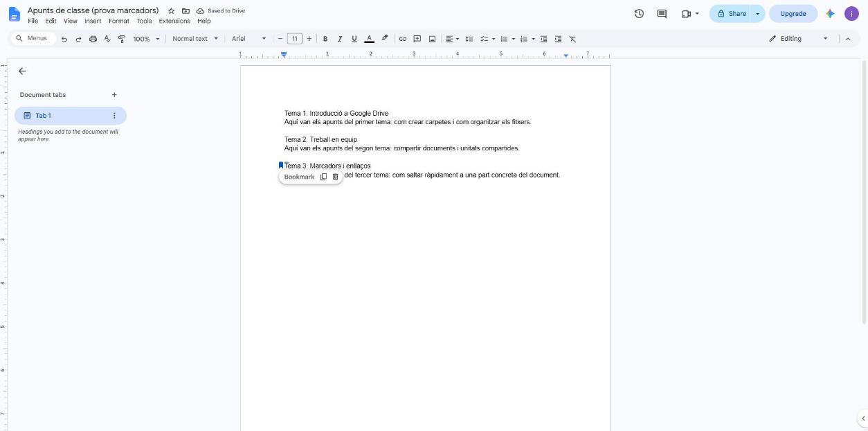
Task: Decrease the indent of the paragraph
Action: coord(543,39)
